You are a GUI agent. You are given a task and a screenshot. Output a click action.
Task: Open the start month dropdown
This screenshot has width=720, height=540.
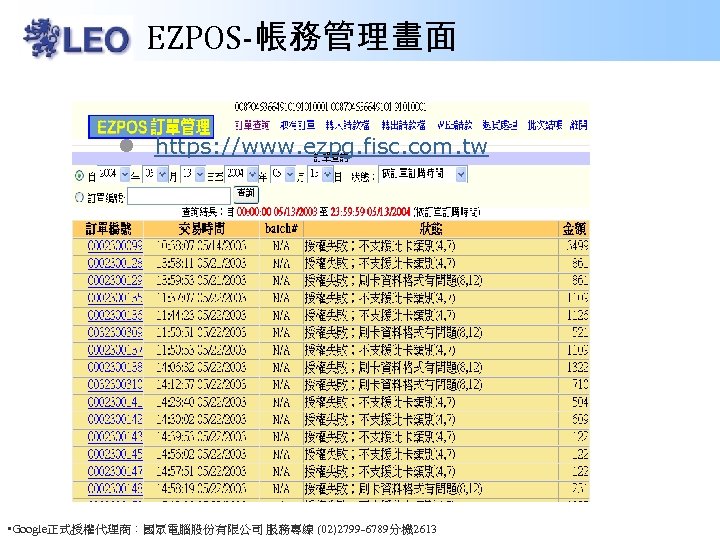pos(163,174)
